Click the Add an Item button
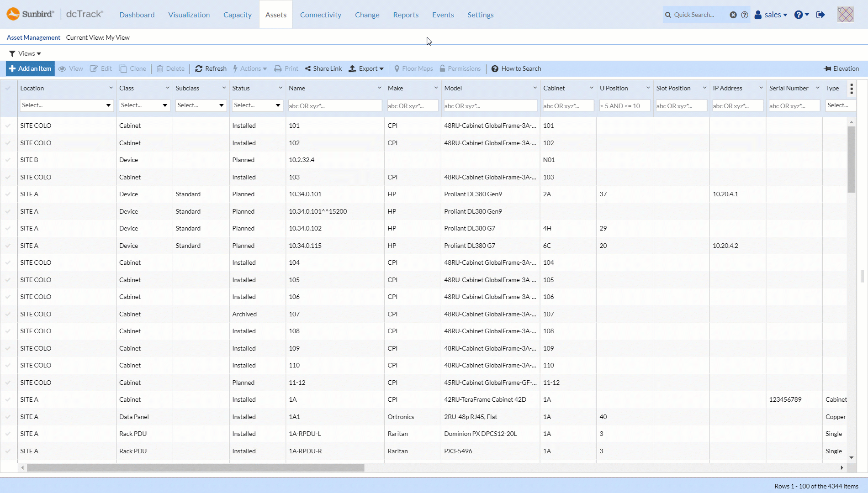The width and height of the screenshot is (868, 493). (30, 68)
